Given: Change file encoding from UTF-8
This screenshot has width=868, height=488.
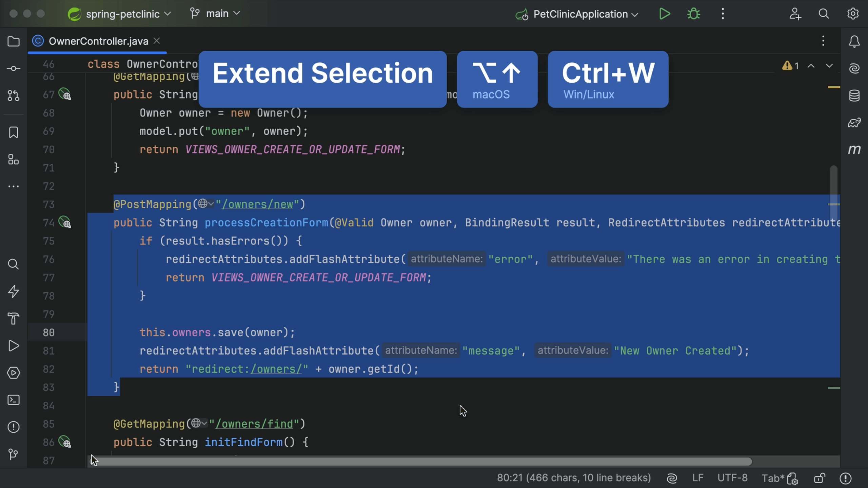Looking at the screenshot, I should [732, 477].
